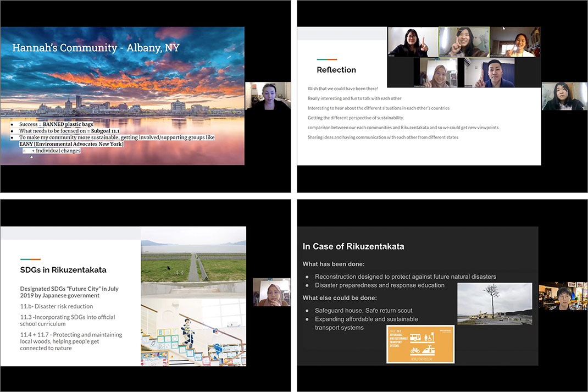The image size is (588, 392).
Task: Click 'Reconstruction designed to protect against future natural disasters'
Action: pos(406,277)
